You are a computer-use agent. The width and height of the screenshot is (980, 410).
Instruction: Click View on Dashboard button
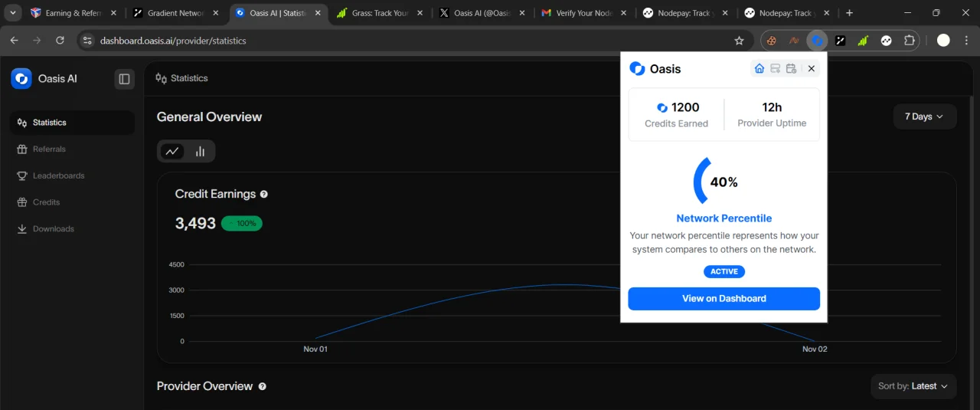pyautogui.click(x=724, y=299)
